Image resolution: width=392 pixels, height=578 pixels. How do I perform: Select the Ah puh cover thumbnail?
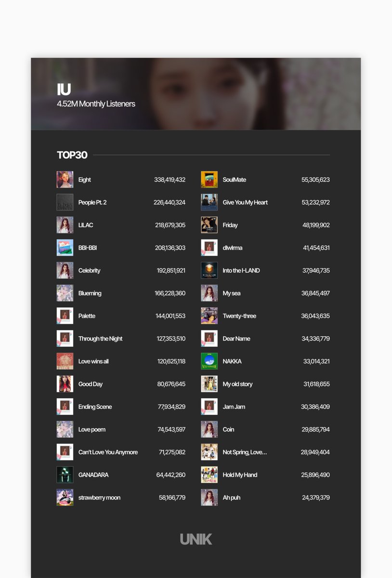[x=209, y=498]
